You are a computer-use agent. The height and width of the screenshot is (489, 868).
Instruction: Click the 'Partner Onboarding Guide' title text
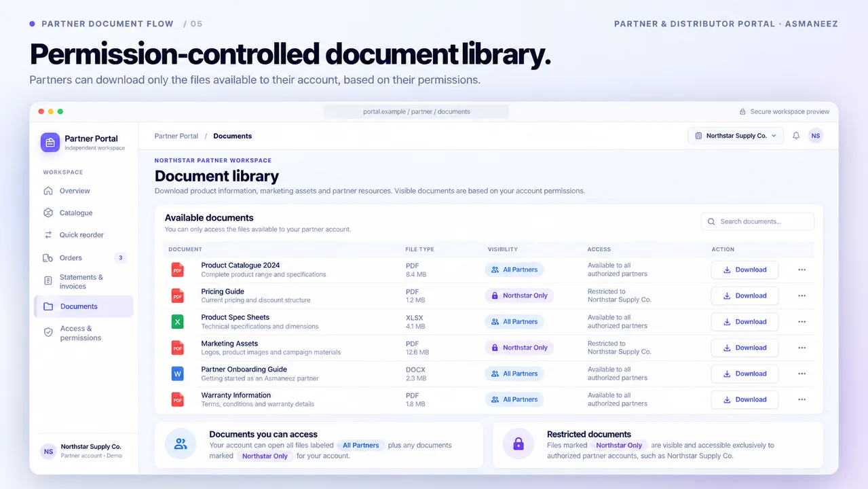[244, 369]
